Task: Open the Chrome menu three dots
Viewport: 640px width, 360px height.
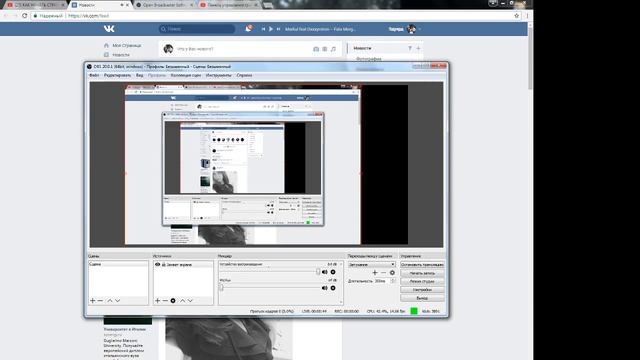Action: (x=528, y=16)
